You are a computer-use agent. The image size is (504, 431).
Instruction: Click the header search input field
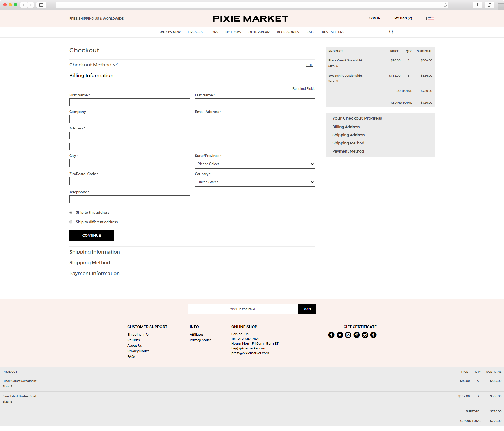pyautogui.click(x=416, y=32)
